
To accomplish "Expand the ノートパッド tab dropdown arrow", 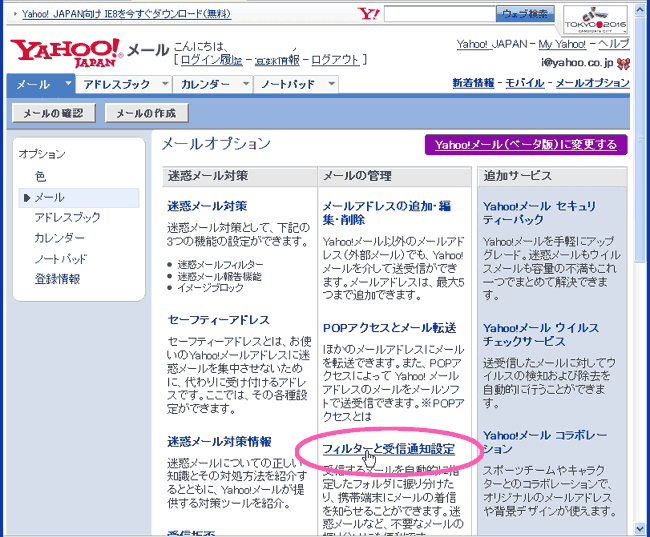I will click(332, 84).
